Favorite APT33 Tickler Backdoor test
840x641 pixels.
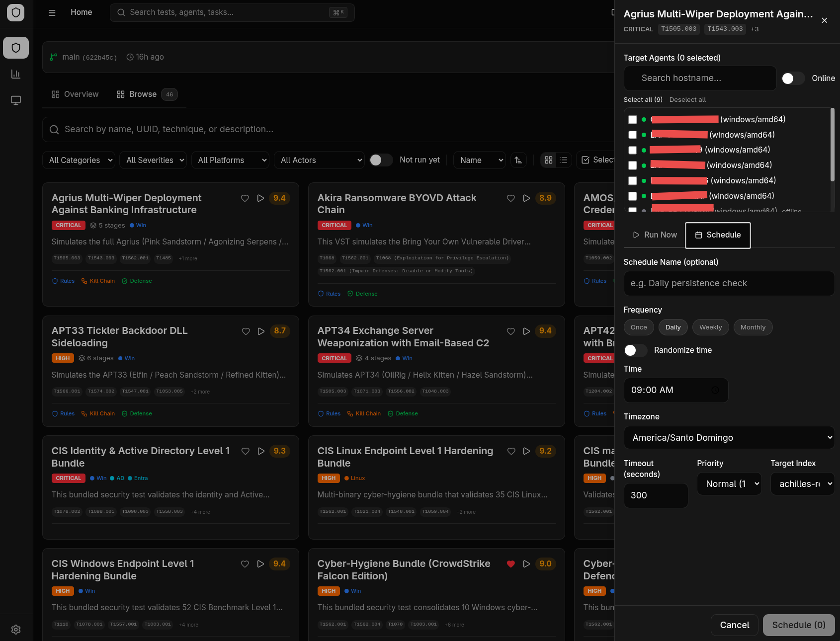pyautogui.click(x=246, y=331)
